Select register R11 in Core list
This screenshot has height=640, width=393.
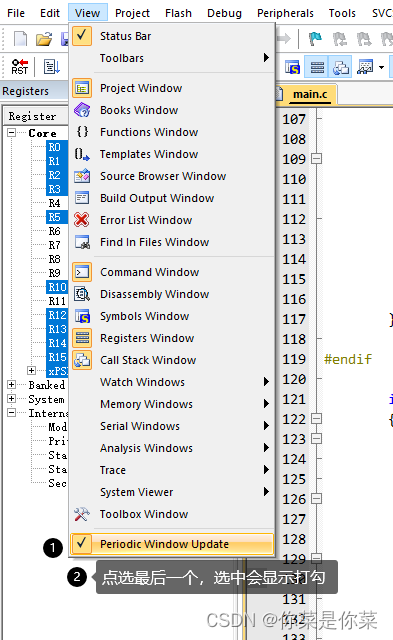click(x=57, y=301)
